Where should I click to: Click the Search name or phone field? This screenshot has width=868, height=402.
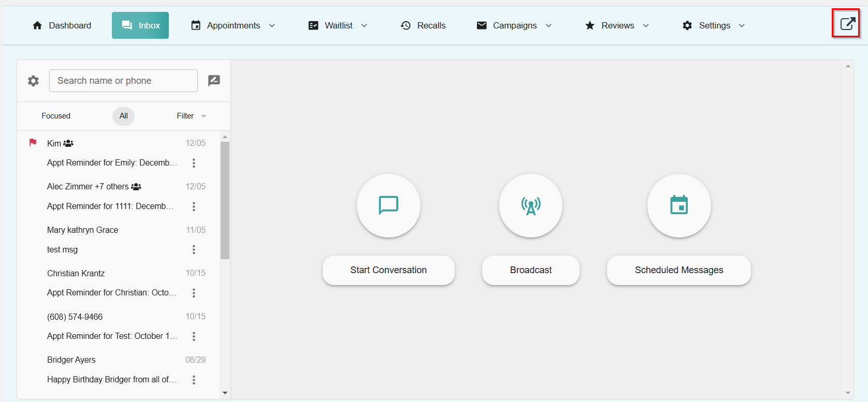click(123, 81)
